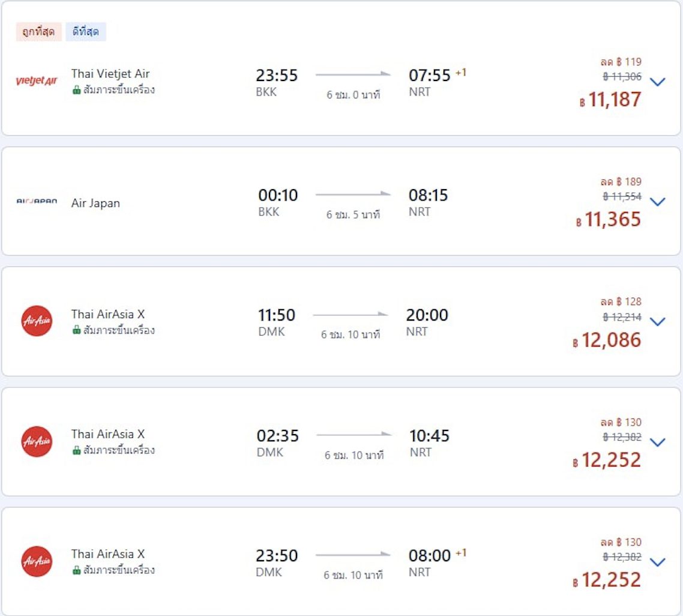Click the Air Japan airline logo
Viewport: 683px width, 616px height.
tap(37, 202)
